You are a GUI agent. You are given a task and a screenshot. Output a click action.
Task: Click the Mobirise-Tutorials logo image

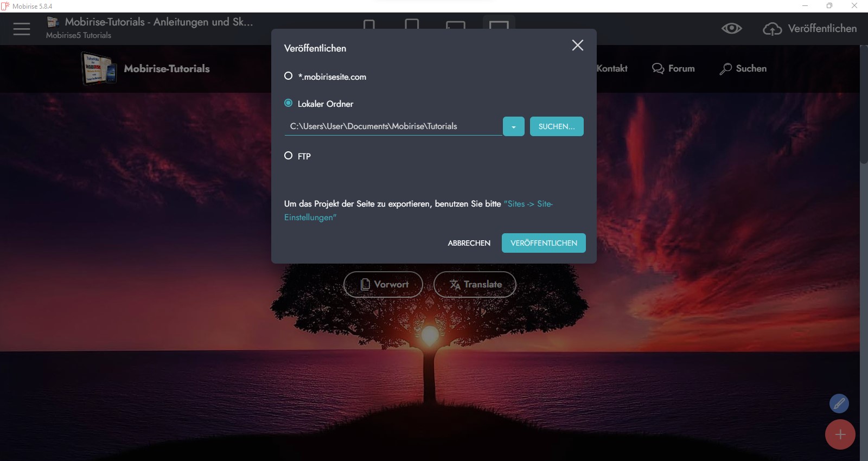(99, 68)
